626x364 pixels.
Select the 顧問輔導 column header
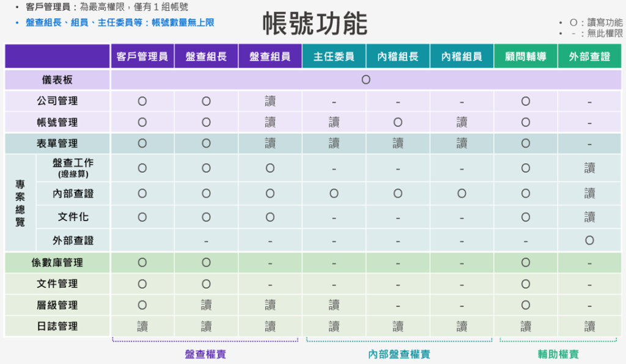click(525, 57)
